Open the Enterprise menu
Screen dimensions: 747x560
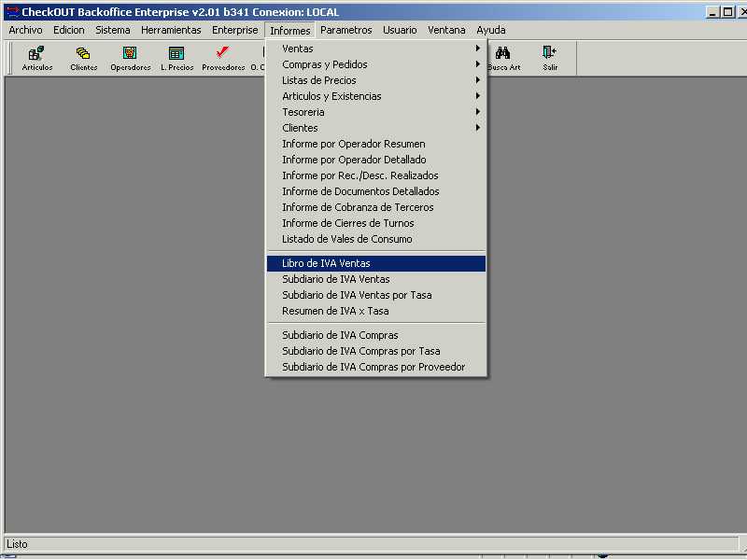point(235,30)
